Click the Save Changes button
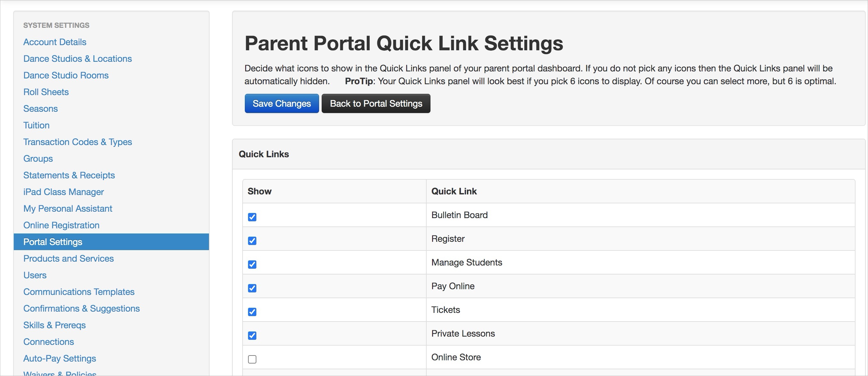 (281, 103)
